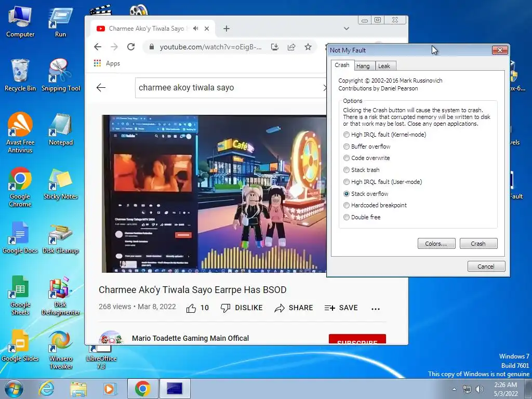
Task: Click the YouTube video player
Action: pyautogui.click(x=214, y=194)
